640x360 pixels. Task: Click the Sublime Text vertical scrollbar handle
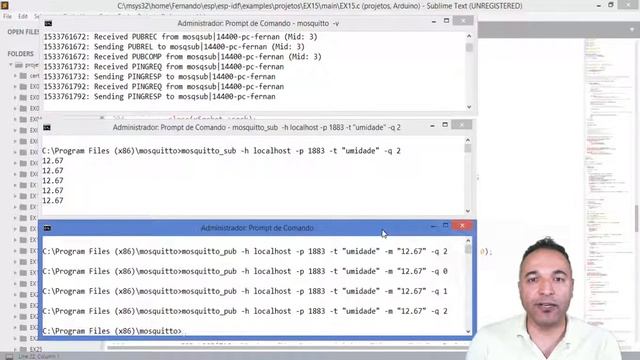637,218
